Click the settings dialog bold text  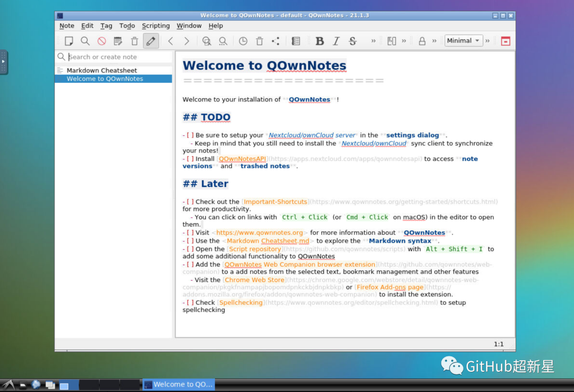point(412,135)
